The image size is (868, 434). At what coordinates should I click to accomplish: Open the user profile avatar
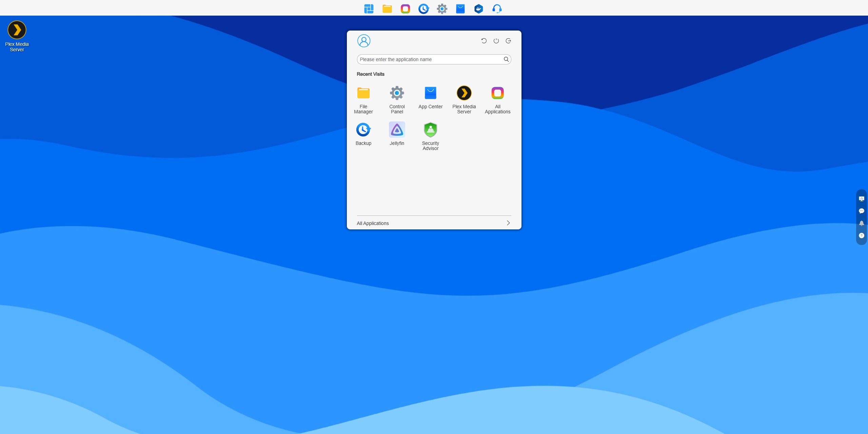(363, 41)
